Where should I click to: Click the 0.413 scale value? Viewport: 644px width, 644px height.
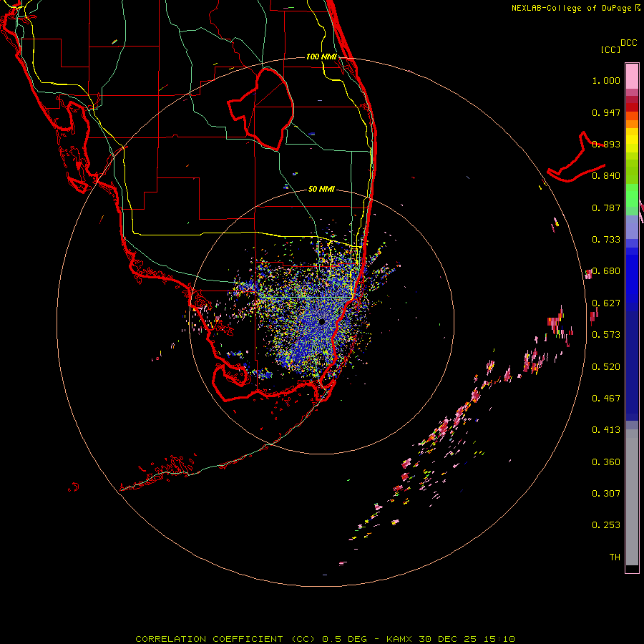(606, 430)
